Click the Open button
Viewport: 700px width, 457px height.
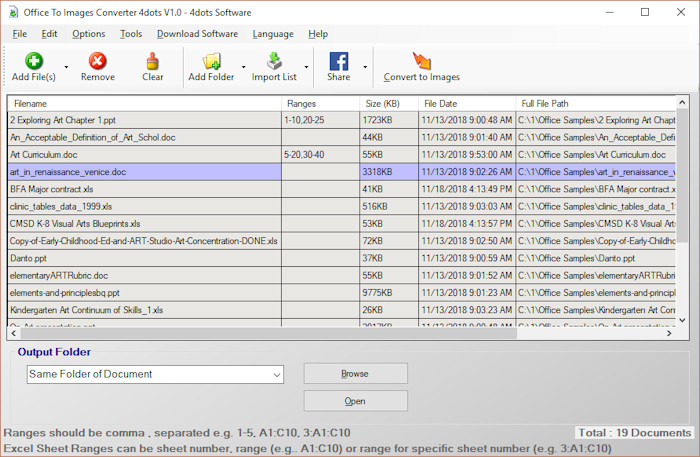(355, 401)
